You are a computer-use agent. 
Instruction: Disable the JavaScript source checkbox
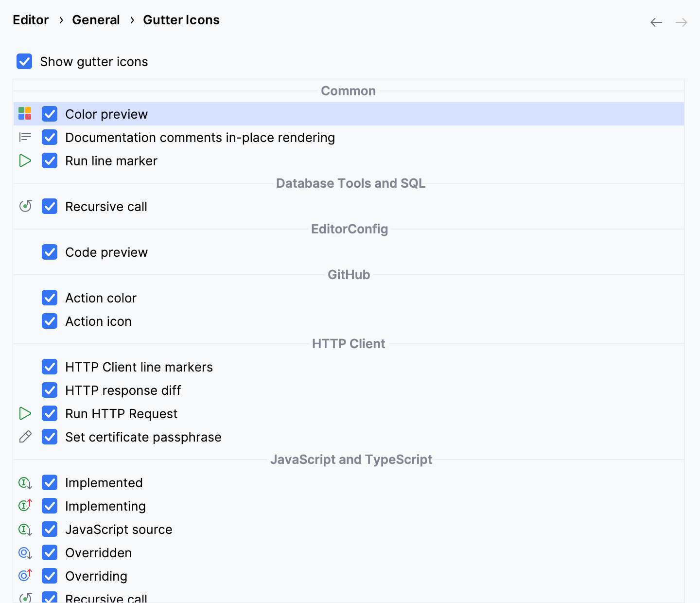[50, 529]
